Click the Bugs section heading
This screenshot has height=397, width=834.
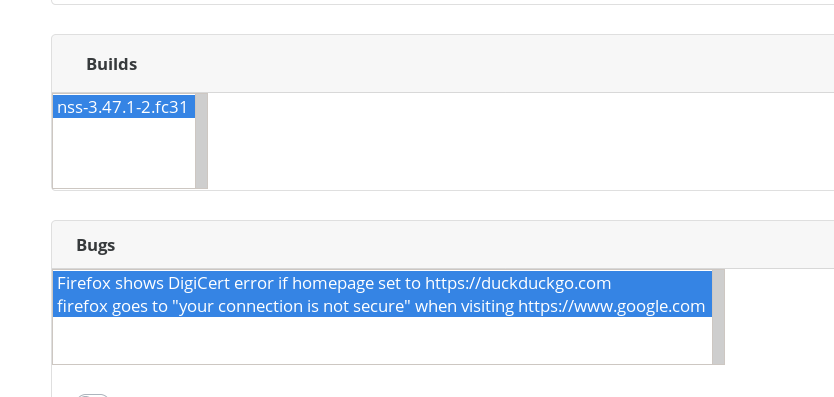click(x=96, y=245)
